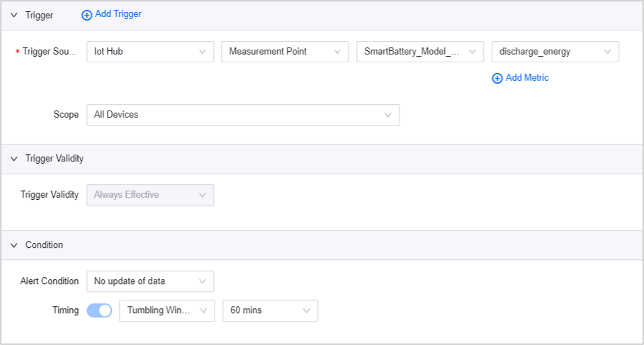The image size is (644, 345).
Task: Open the Scope All Devices dropdown
Action: [x=242, y=115]
